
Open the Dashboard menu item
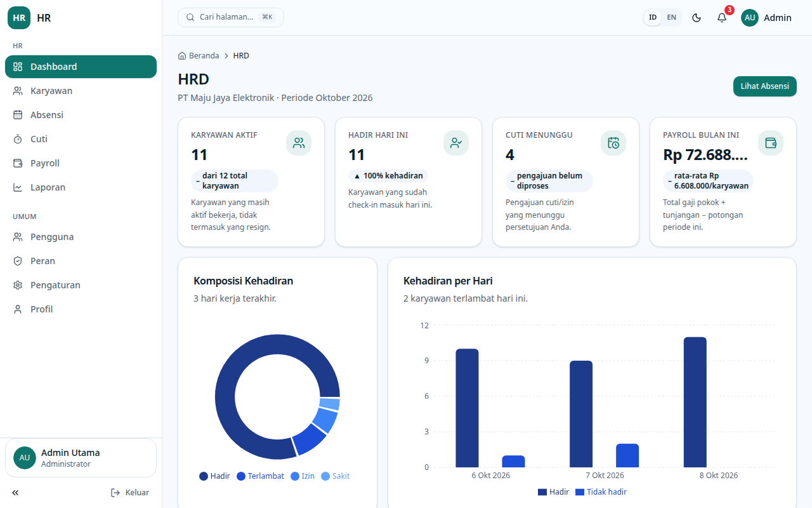click(81, 67)
